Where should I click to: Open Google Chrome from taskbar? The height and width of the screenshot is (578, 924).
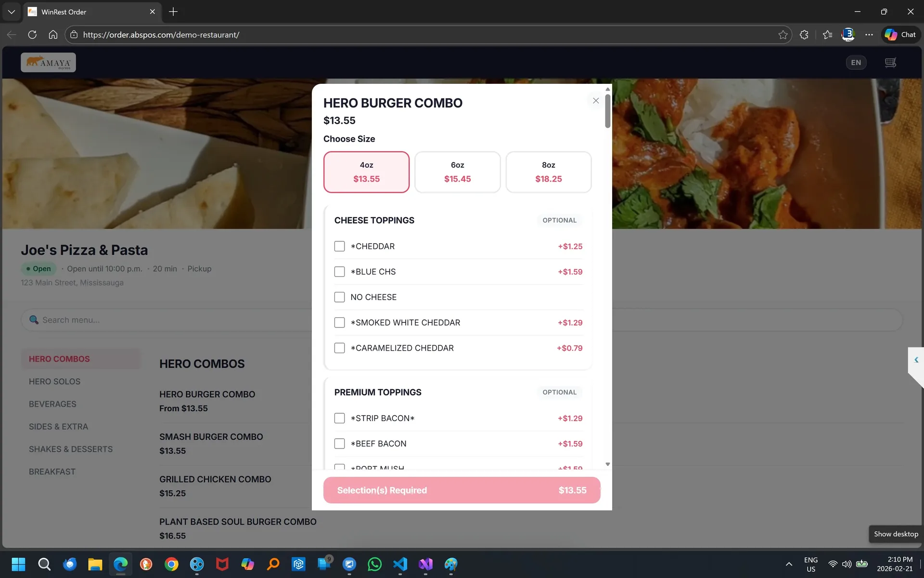(171, 564)
